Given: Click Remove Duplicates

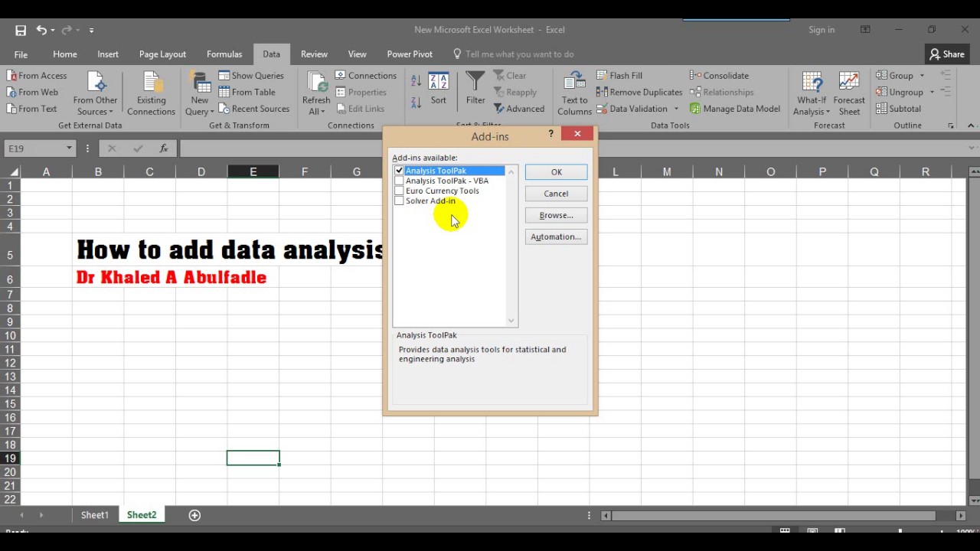Looking at the screenshot, I should (639, 93).
